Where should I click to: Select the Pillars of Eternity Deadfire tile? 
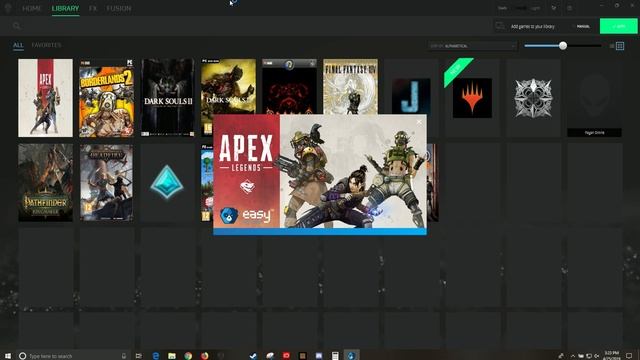(107, 182)
